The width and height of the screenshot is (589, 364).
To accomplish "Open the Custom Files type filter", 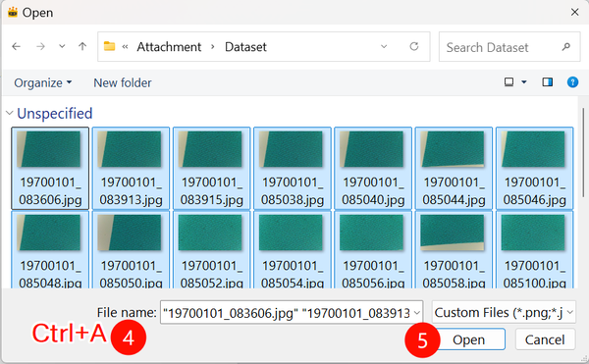I will [504, 312].
